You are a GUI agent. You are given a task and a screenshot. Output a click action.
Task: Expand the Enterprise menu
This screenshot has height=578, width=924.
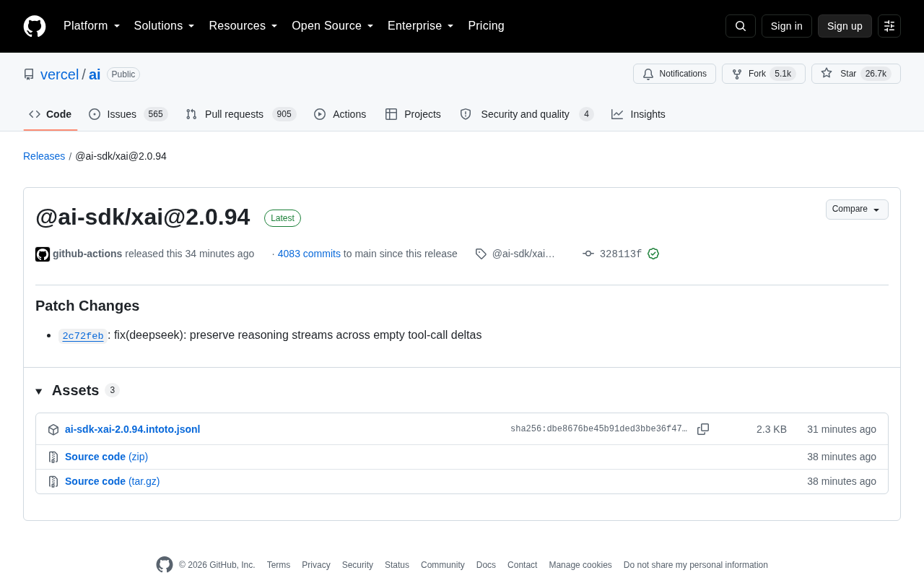pos(421,26)
